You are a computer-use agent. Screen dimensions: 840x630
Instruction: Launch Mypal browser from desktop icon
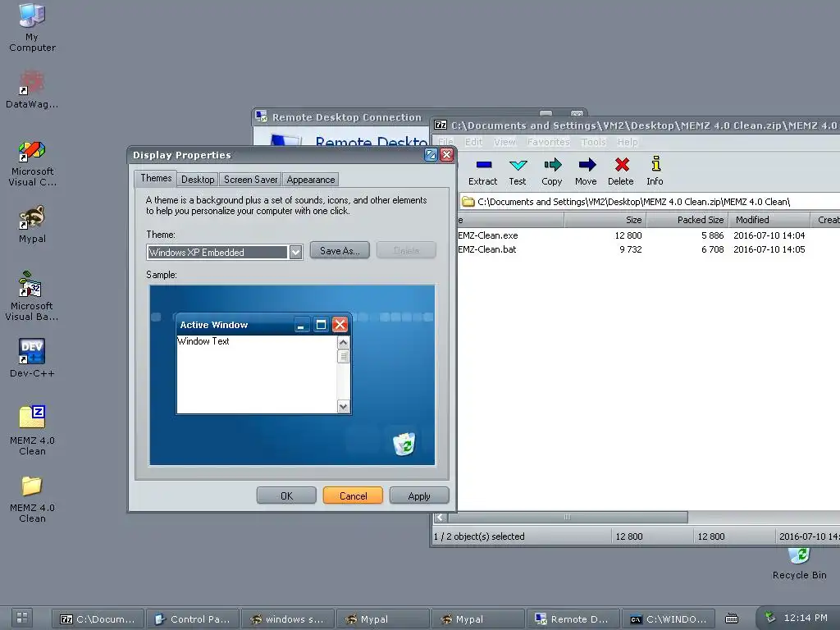click(32, 225)
